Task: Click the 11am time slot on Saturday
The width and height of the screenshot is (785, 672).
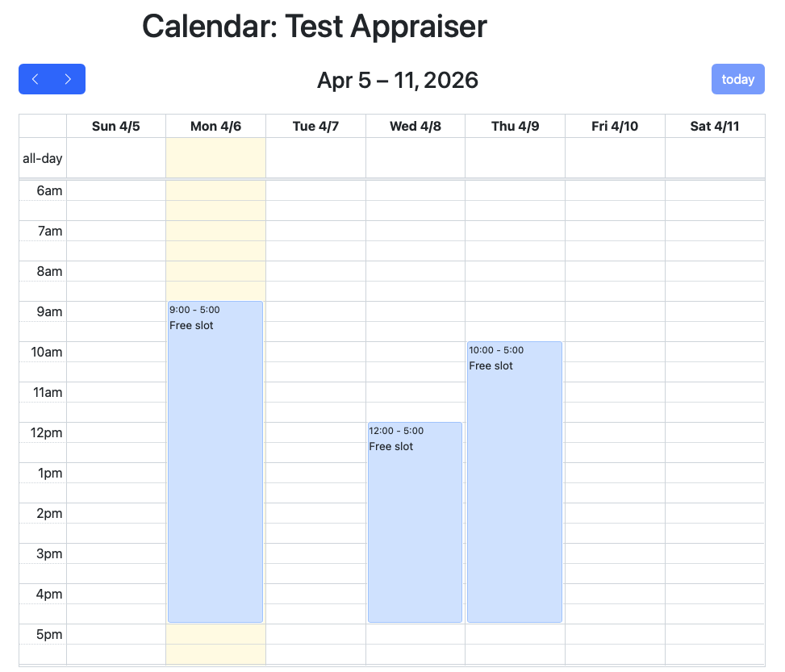Action: tap(715, 392)
